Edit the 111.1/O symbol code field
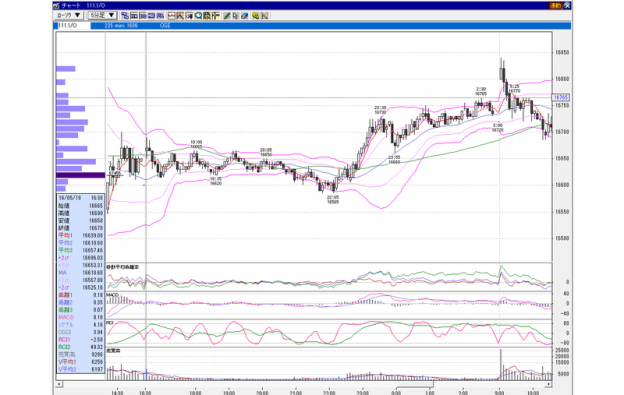 click(x=72, y=25)
